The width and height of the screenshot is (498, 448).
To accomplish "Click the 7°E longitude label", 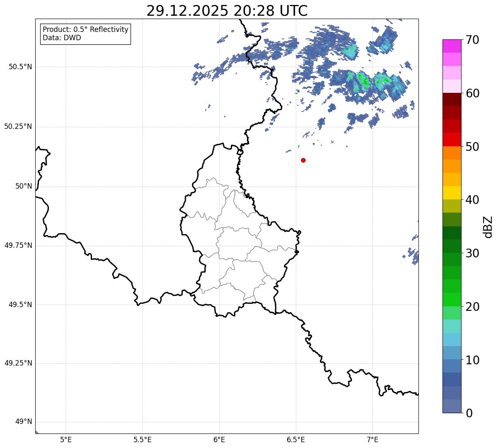I will 372,439.
